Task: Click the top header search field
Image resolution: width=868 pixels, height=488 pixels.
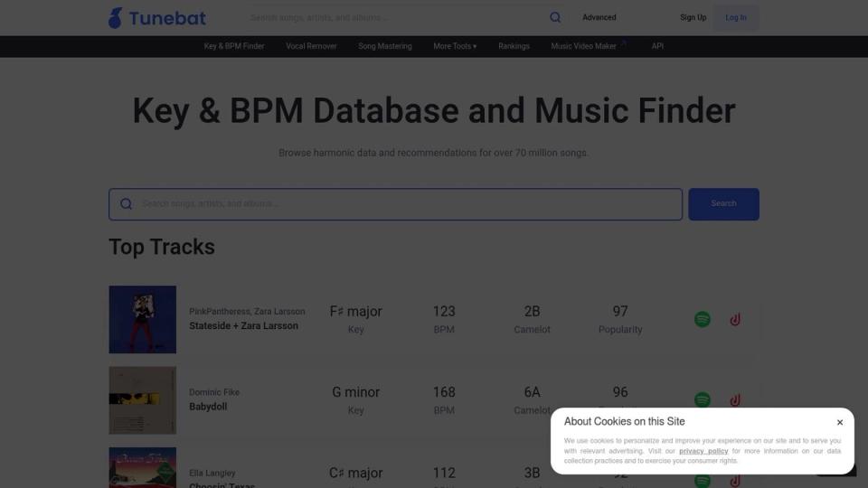Action: 396,18
